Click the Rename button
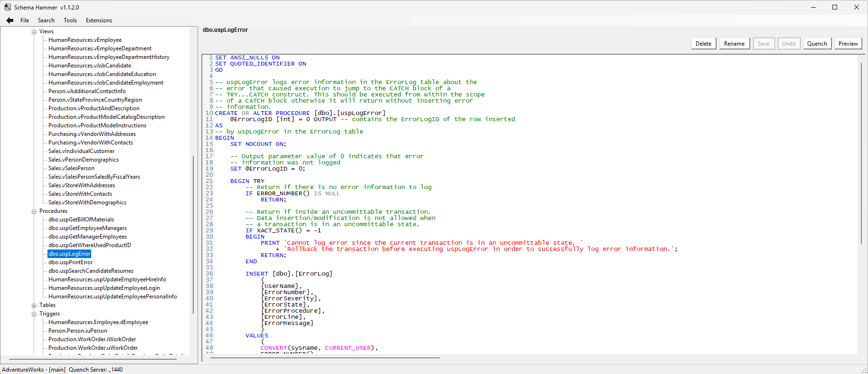This screenshot has height=374, width=868. (x=734, y=44)
